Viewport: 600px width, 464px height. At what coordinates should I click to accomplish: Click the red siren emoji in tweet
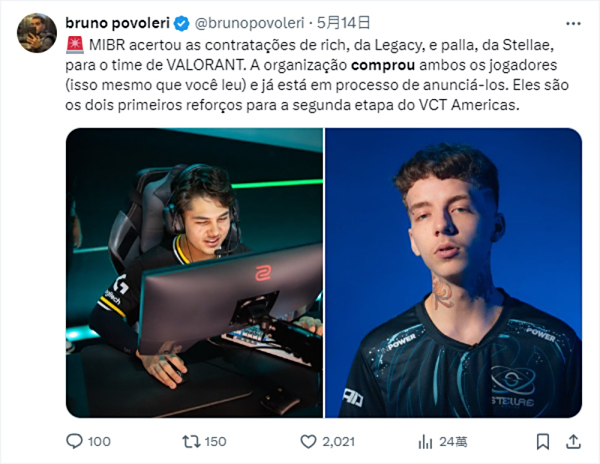75,45
